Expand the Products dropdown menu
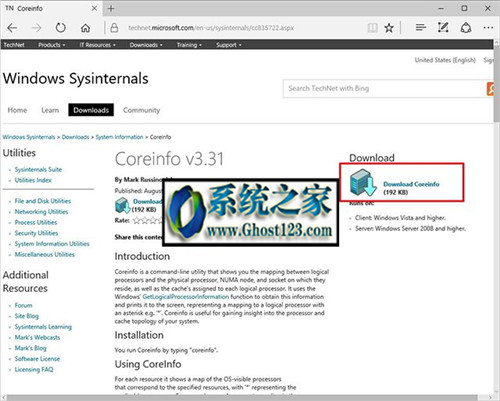 51,45
